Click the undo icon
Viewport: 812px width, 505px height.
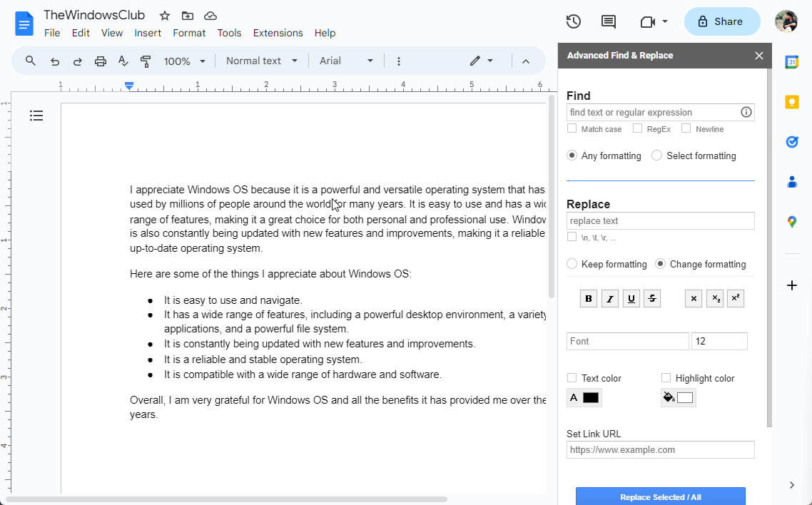pyautogui.click(x=54, y=61)
